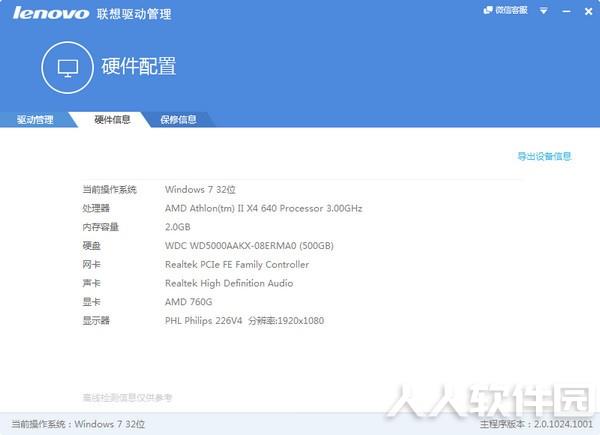Screen dimensions: 600x435
Task: Open the dropdown menu arrow in title bar
Action: pos(543,11)
